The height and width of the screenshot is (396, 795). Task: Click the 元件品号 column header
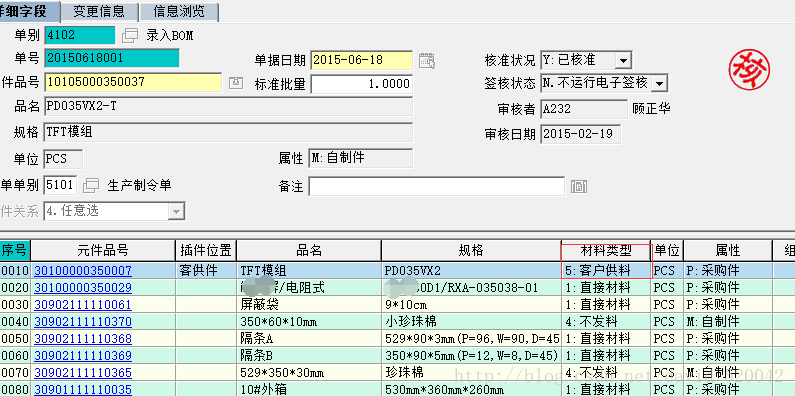(103, 250)
